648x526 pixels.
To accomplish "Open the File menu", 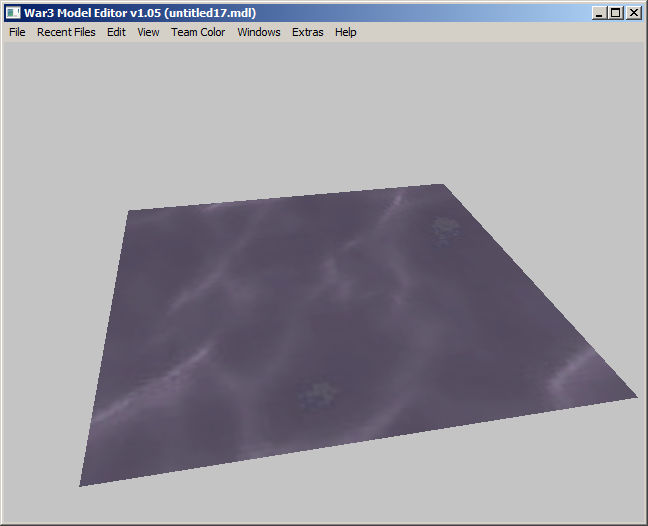I will click(x=17, y=32).
